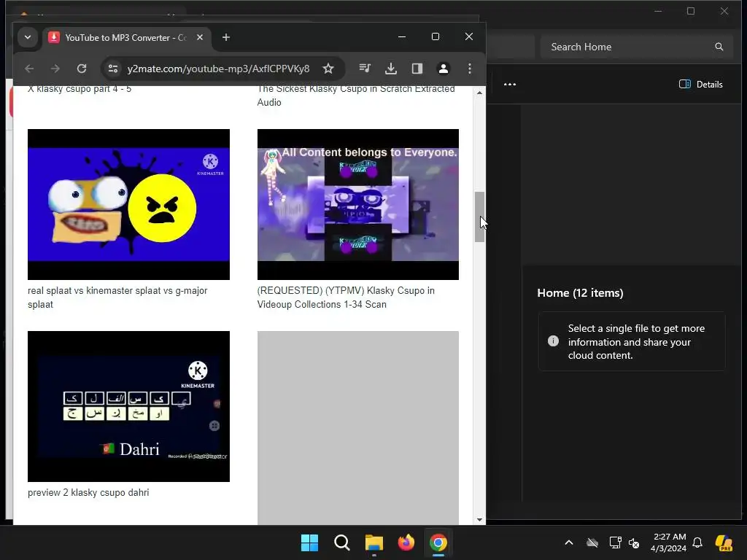Toggle the Details pane in File Explorer
747x560 pixels.
[700, 85]
